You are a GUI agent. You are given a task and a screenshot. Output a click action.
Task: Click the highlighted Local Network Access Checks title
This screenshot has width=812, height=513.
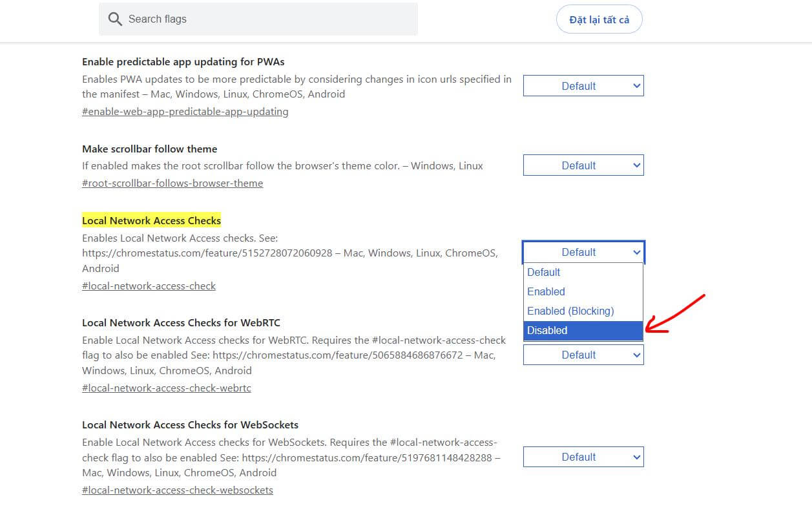pos(152,220)
